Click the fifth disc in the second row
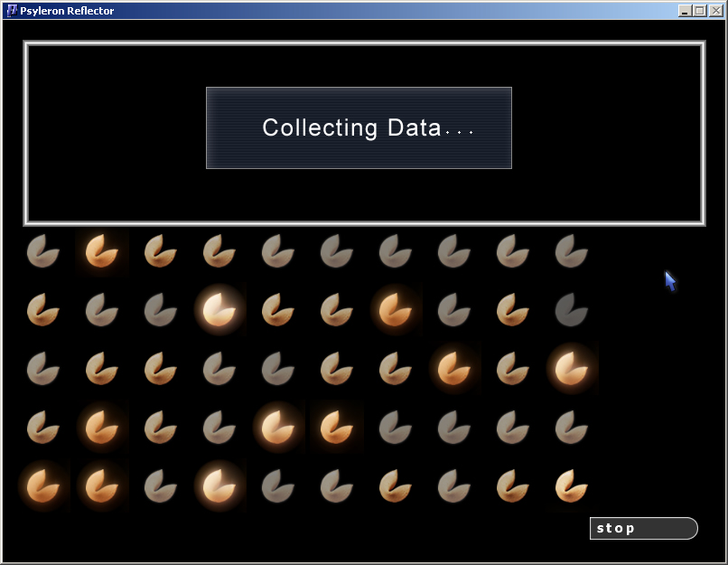The width and height of the screenshot is (728, 565). coord(278,310)
